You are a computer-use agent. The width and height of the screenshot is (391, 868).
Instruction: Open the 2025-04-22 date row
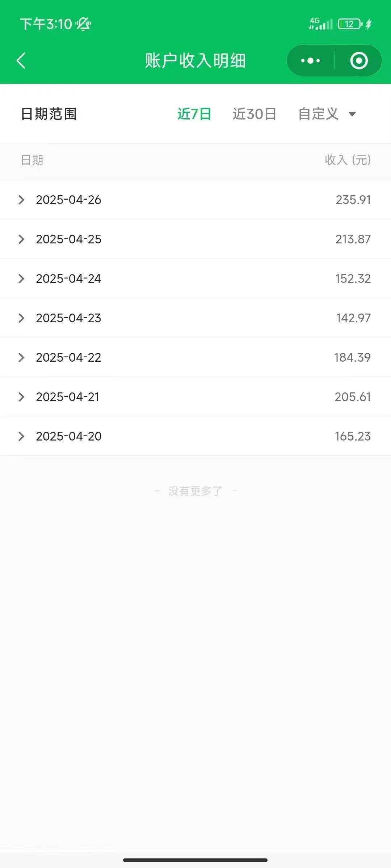click(195, 357)
